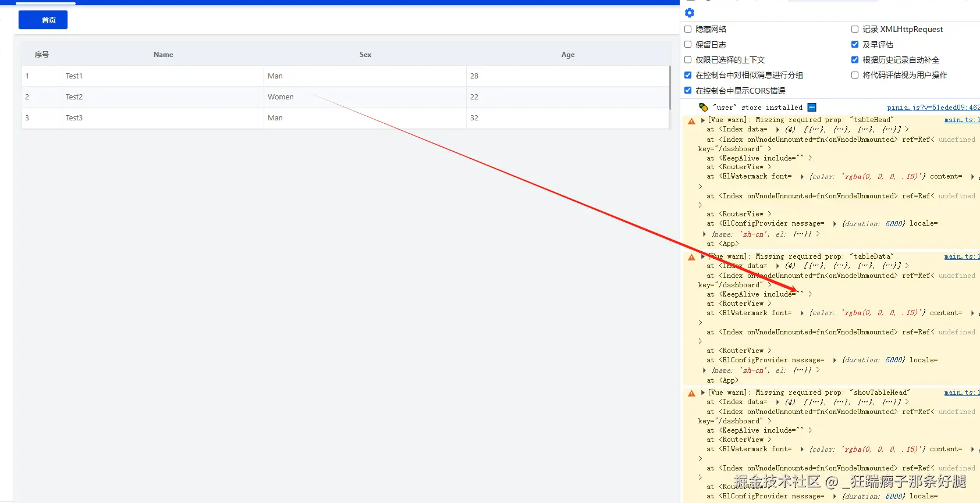980x503 pixels.
Task: Check the 保留日志 option
Action: coord(688,44)
